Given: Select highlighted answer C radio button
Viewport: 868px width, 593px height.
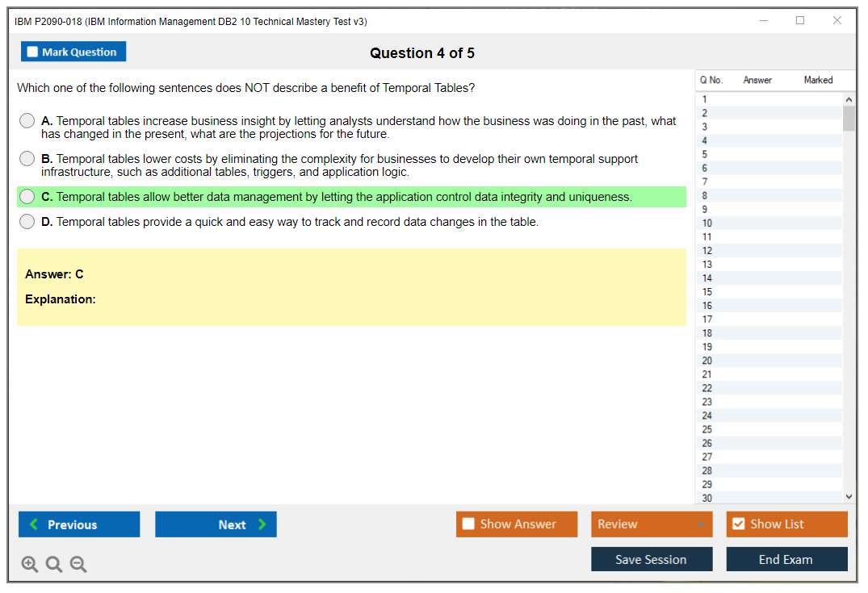Looking at the screenshot, I should 27,197.
